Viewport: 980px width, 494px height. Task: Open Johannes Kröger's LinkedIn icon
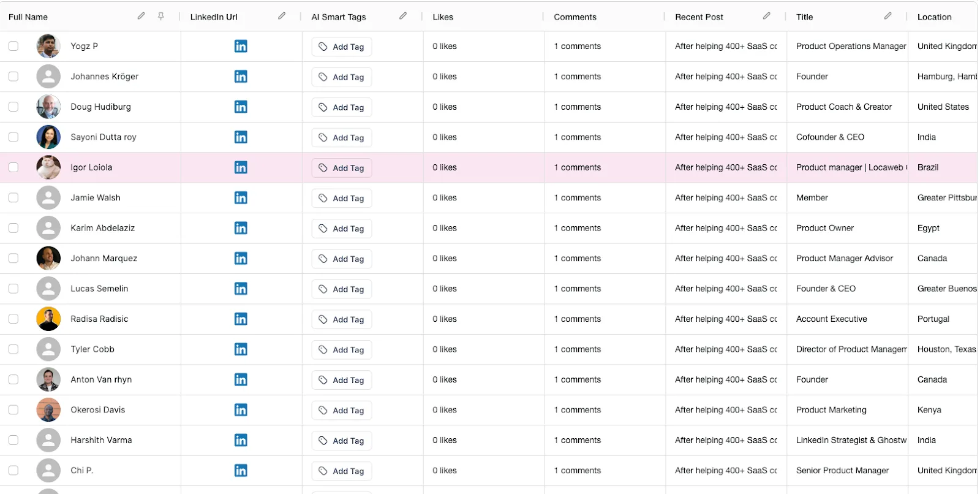coord(241,77)
